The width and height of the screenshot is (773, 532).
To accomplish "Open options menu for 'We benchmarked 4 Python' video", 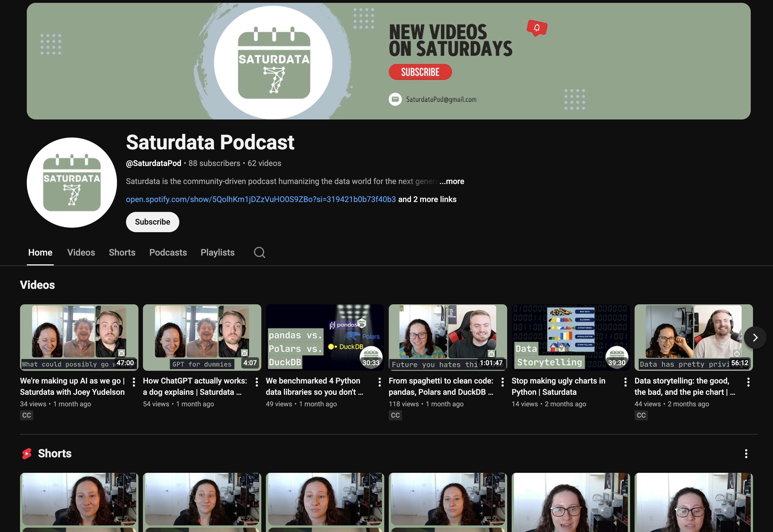I will point(379,382).
